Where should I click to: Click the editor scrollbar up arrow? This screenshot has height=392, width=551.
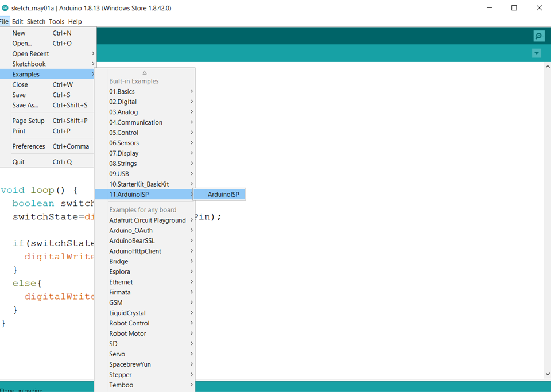[x=548, y=66]
